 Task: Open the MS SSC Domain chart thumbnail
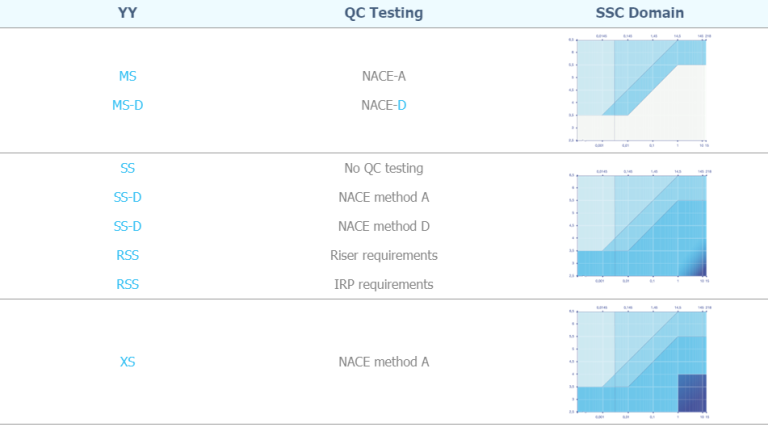tap(639, 90)
